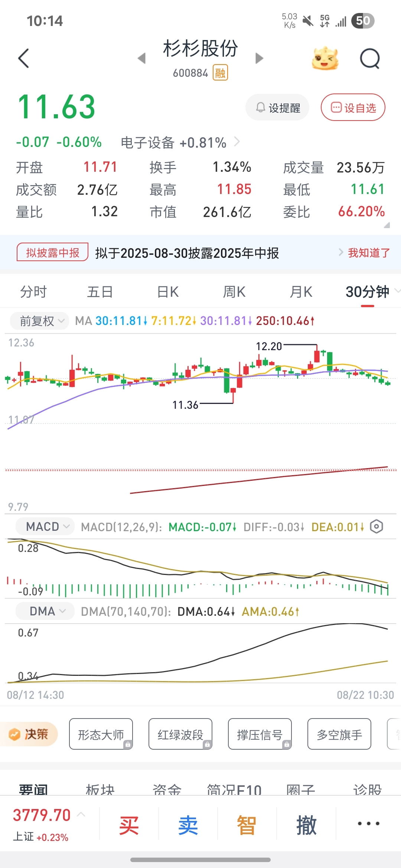Open the 决策 decision tools button

[29, 734]
